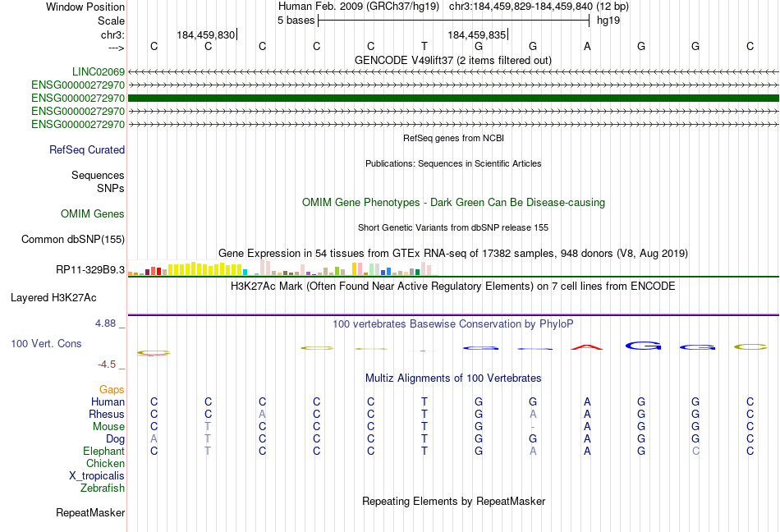Click the 184,459,835 position label

point(476,34)
